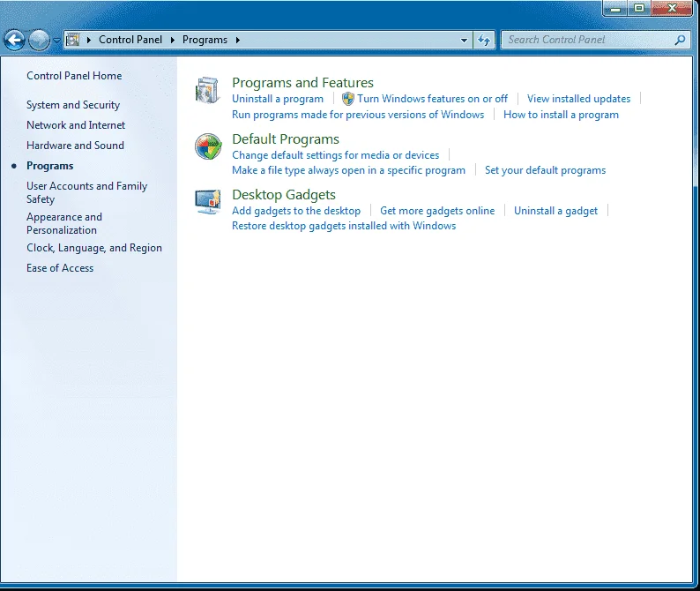Viewport: 700px width, 591px height.
Task: Click Add gadgets to the desktop
Action: [296, 211]
